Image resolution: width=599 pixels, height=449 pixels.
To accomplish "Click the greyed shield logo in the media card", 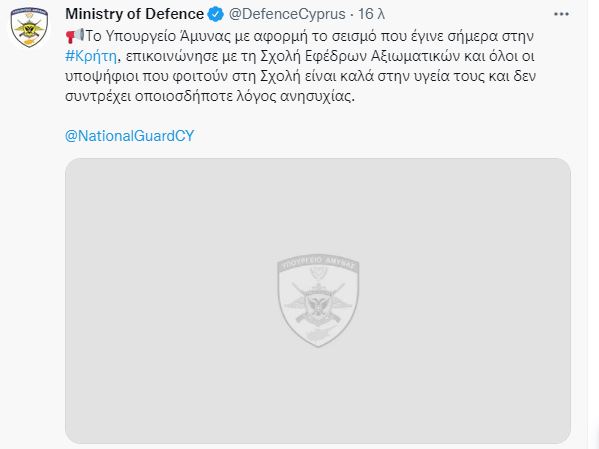I will pos(318,301).
